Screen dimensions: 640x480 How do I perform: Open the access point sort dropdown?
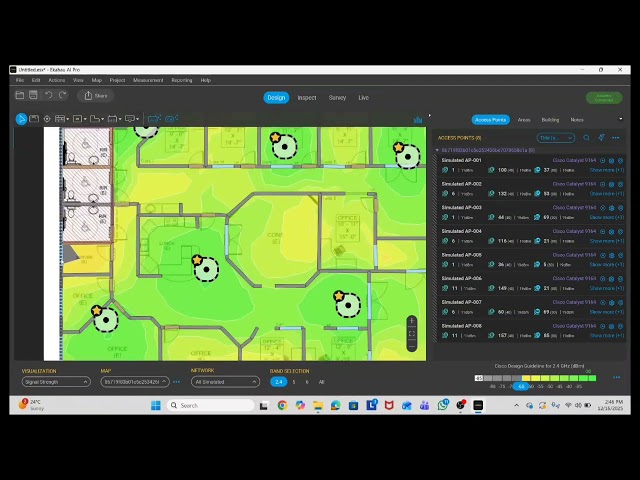point(556,138)
